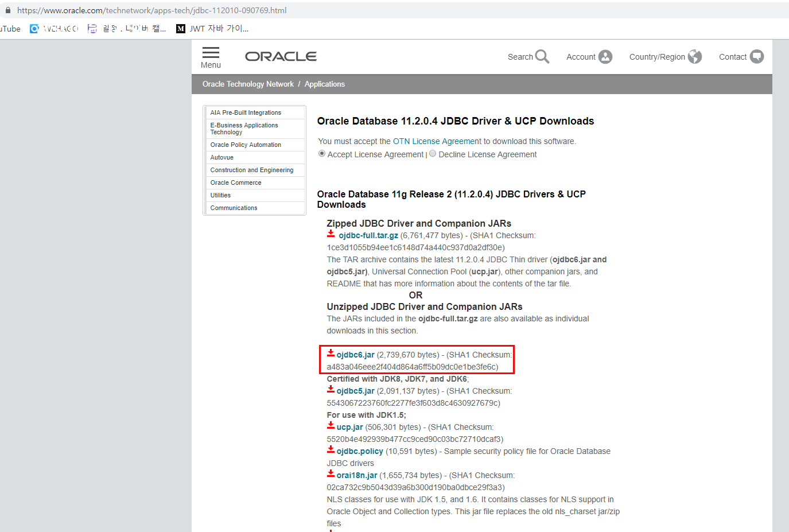Viewport: 789px width, 532px height.
Task: Click download icon next to orai18n.jar
Action: pos(331,474)
